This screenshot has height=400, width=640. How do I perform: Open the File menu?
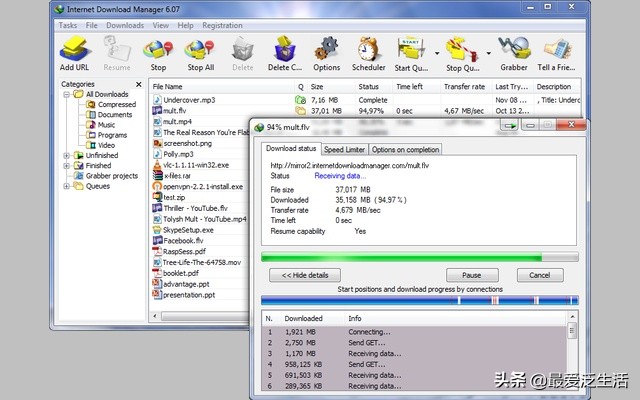(x=91, y=25)
